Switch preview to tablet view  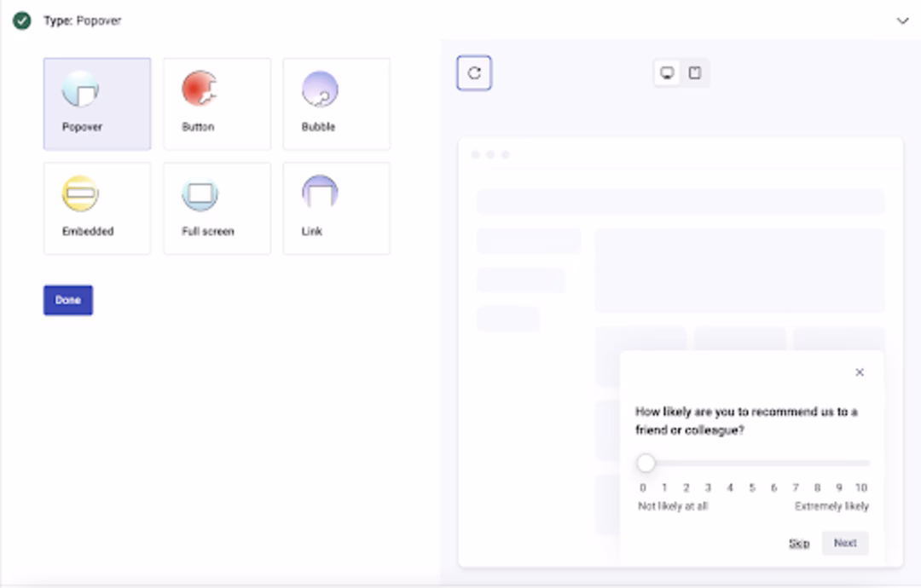[695, 72]
